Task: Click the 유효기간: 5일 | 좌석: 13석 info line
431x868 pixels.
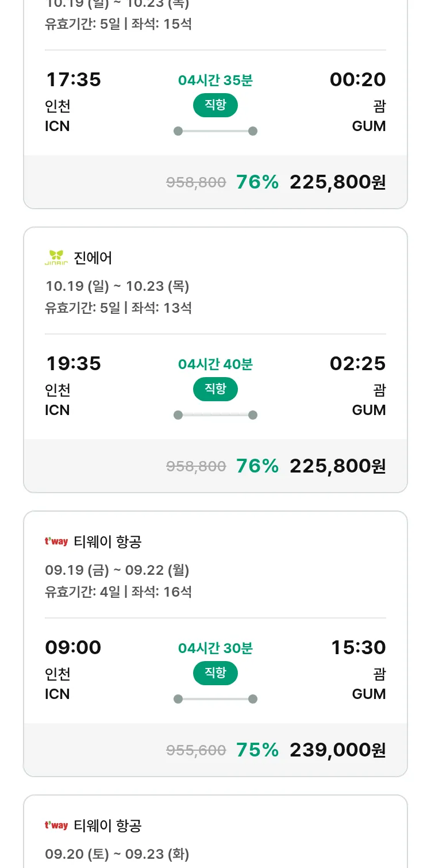Action: point(118,308)
